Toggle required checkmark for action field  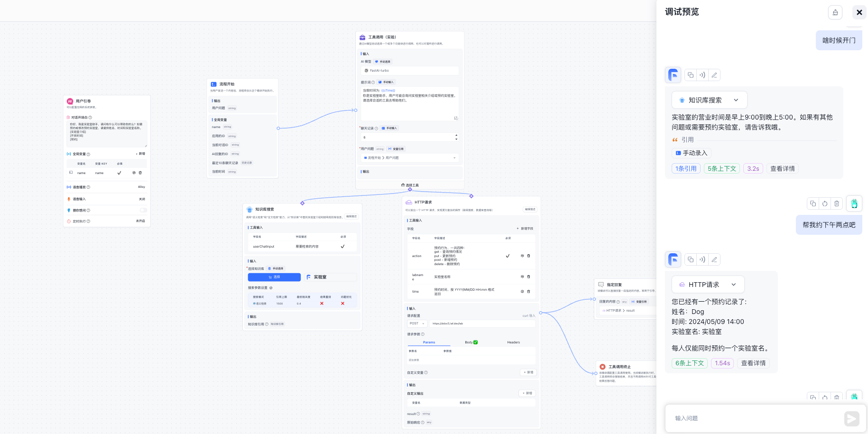[x=508, y=256]
